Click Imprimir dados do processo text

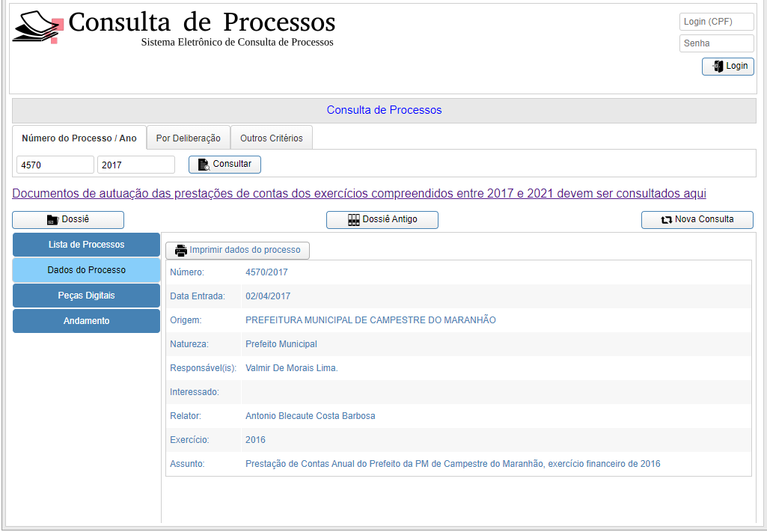[x=245, y=250]
